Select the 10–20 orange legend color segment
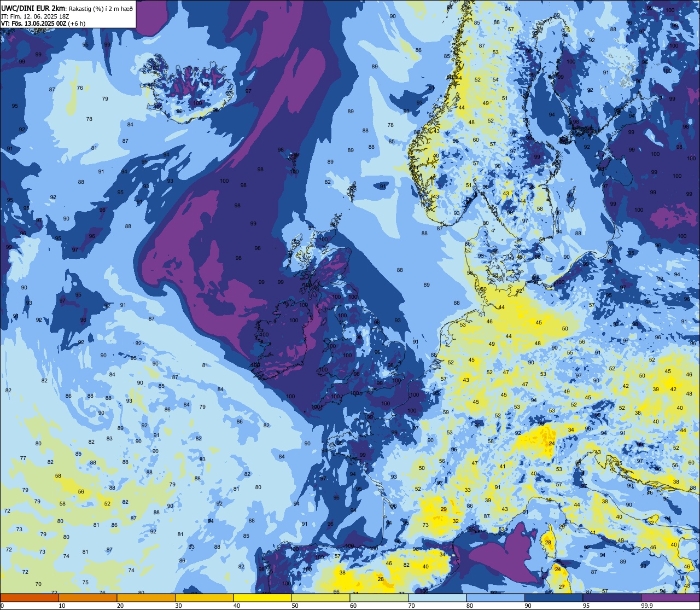700x610 pixels. tap(87, 597)
